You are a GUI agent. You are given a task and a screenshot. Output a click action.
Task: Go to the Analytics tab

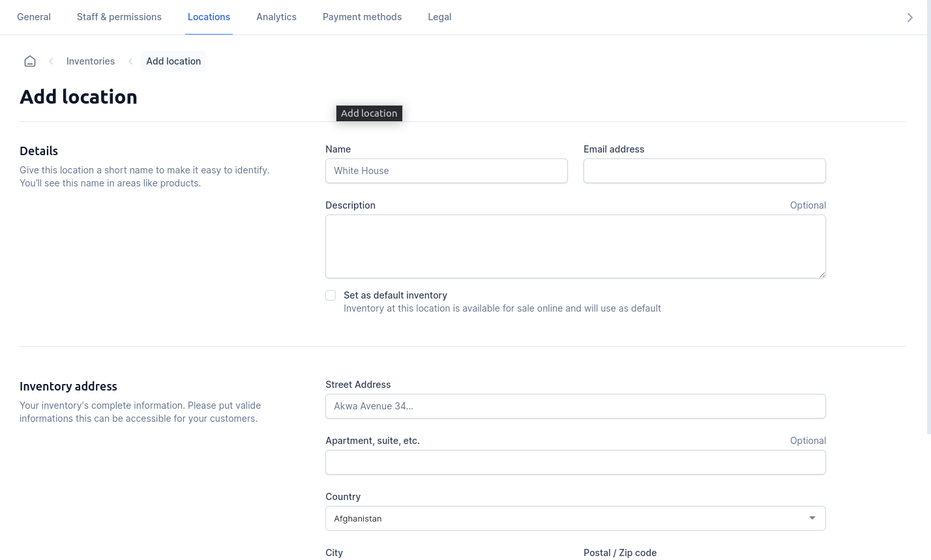(276, 17)
